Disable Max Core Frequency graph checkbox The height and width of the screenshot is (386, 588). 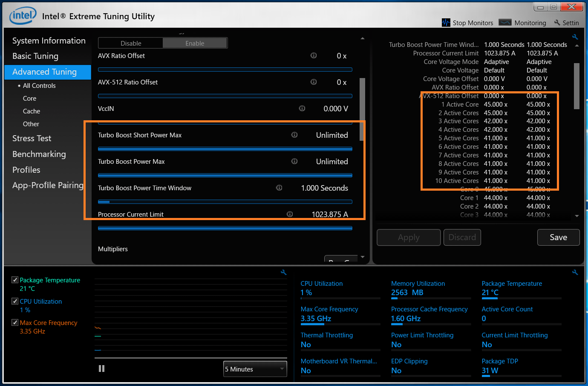15,322
